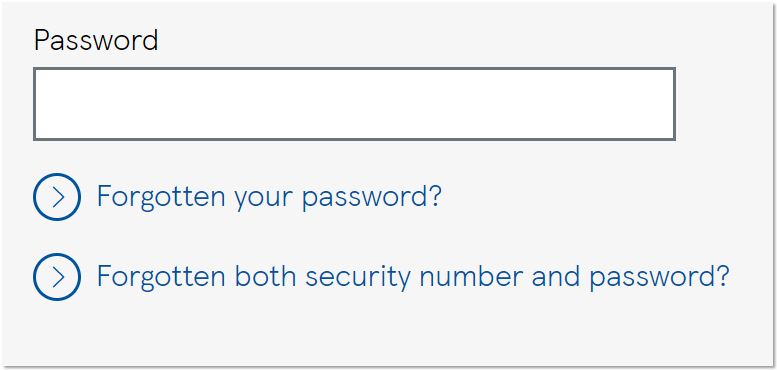Screen dimensions: 777x370
Task: Focus the Password input field
Action: point(354,104)
